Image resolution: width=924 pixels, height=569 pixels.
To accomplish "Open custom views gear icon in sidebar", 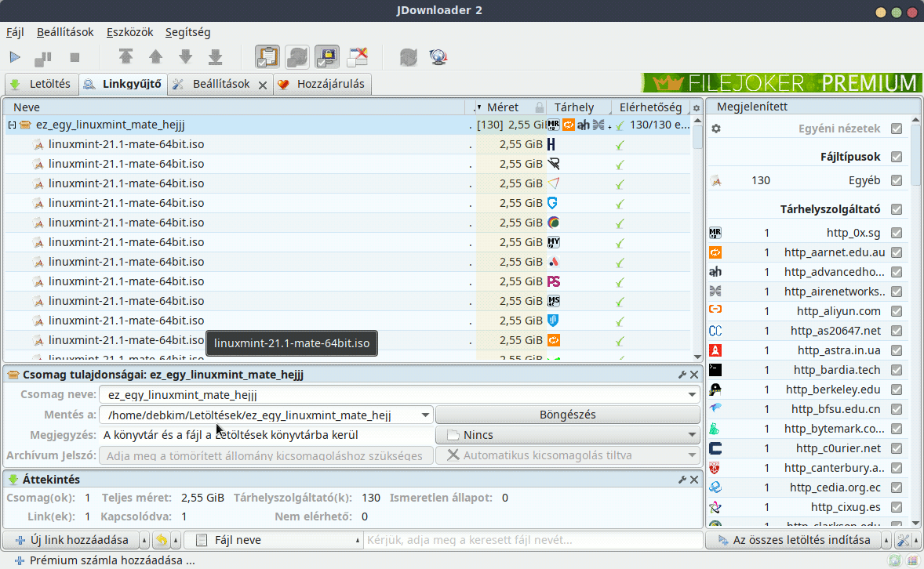I will (x=716, y=129).
